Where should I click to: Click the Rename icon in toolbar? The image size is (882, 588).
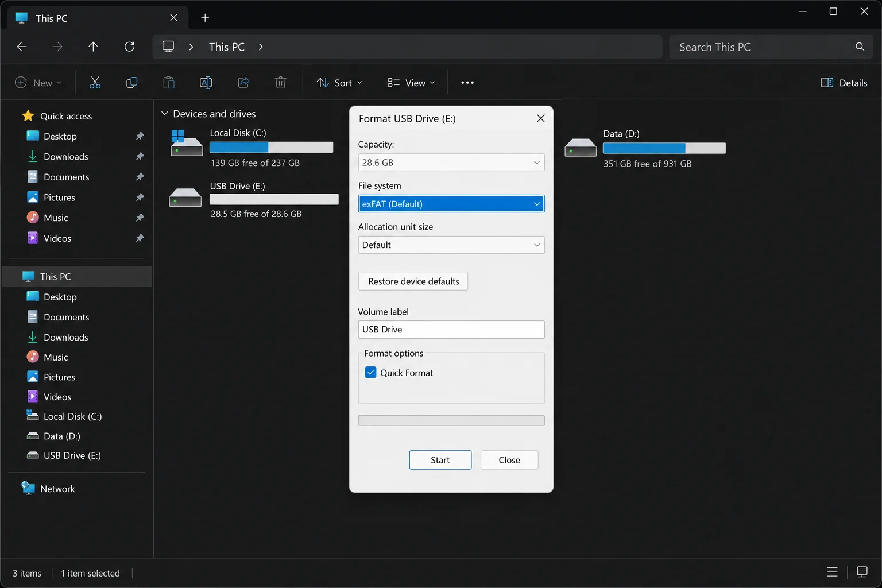(206, 83)
